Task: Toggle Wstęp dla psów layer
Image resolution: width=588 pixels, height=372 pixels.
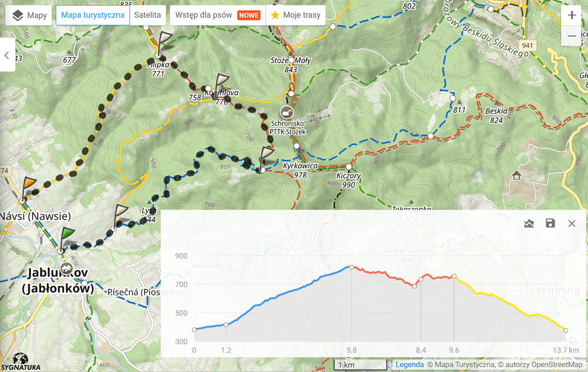Action: (x=218, y=15)
